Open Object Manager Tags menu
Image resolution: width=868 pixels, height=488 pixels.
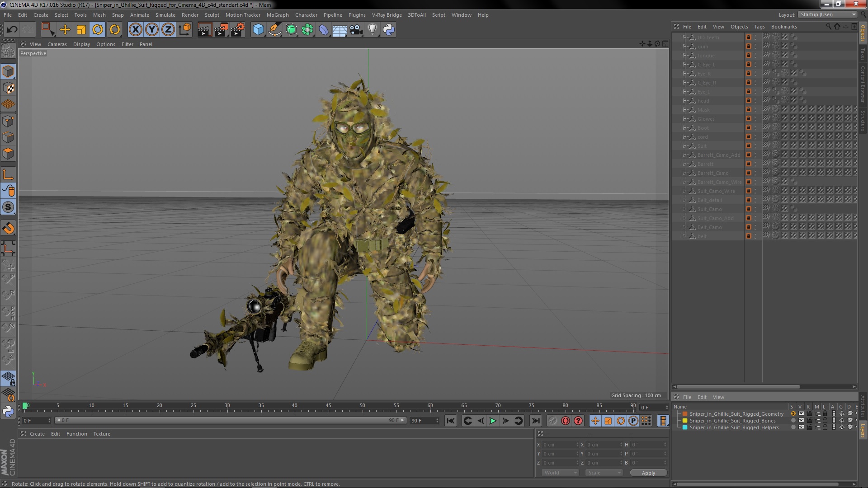[759, 27]
